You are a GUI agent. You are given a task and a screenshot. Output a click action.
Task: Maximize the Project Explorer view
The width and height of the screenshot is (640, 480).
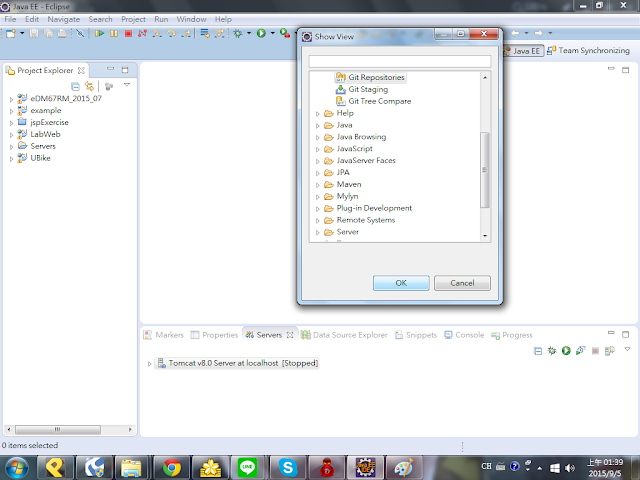pyautogui.click(x=125, y=70)
